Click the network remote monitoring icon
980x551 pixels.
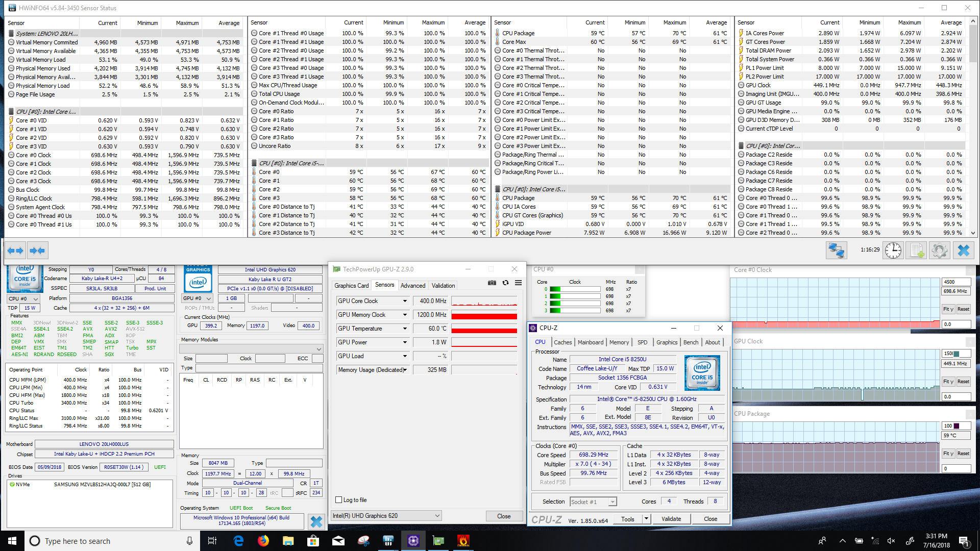point(836,250)
